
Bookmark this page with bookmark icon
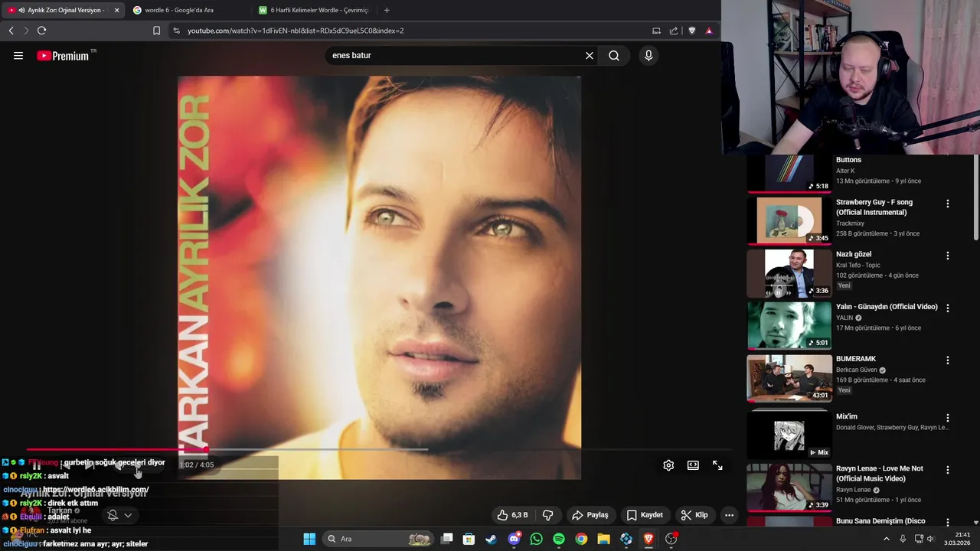tap(156, 31)
